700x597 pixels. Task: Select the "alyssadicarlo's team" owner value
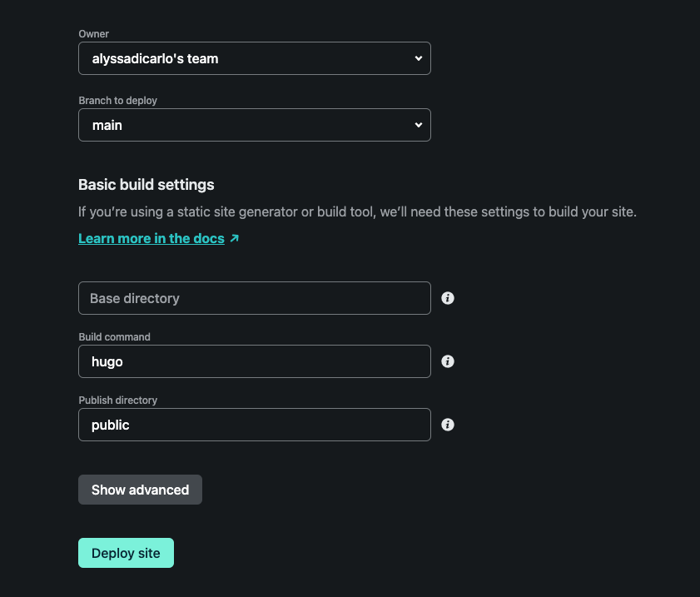[x=156, y=58]
